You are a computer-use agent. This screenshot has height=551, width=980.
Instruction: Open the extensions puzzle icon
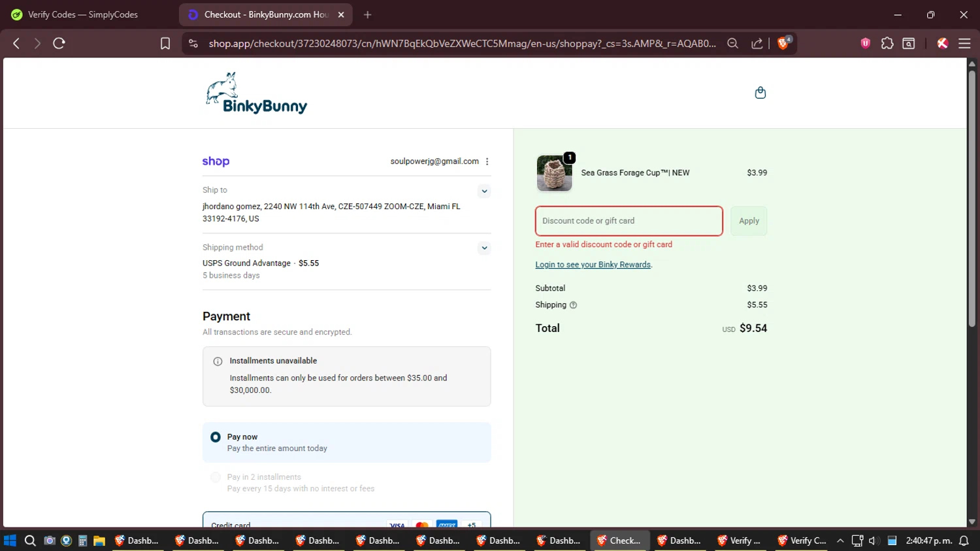point(887,43)
